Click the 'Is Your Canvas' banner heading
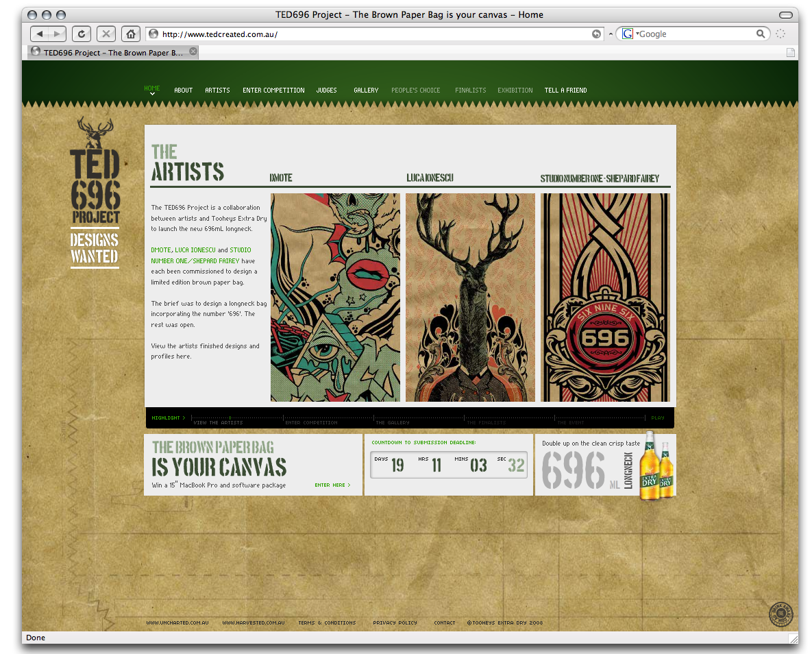 click(219, 467)
